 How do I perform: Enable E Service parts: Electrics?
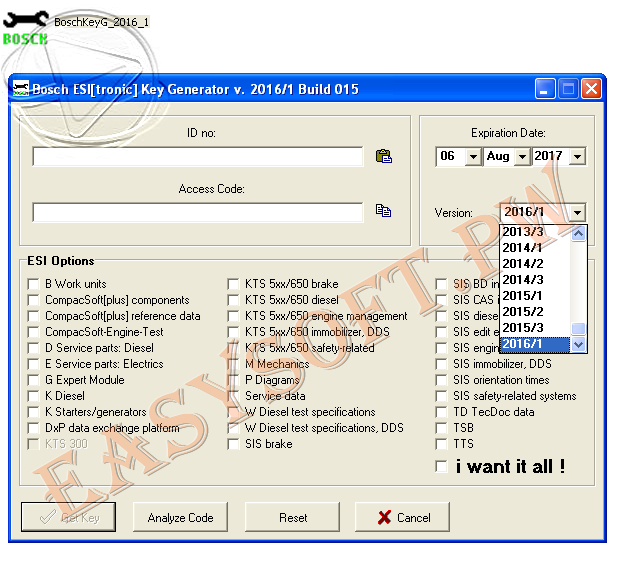click(33, 364)
